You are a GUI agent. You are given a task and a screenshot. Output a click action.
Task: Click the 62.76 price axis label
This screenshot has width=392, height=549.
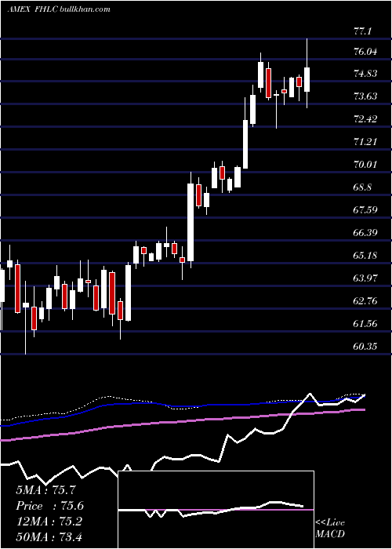pyautogui.click(x=365, y=300)
